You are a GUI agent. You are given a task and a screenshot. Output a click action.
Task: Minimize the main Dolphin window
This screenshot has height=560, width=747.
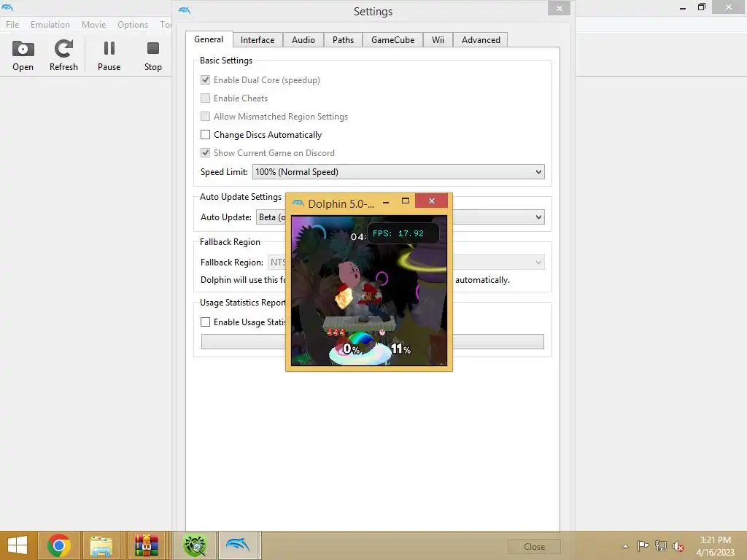point(683,7)
